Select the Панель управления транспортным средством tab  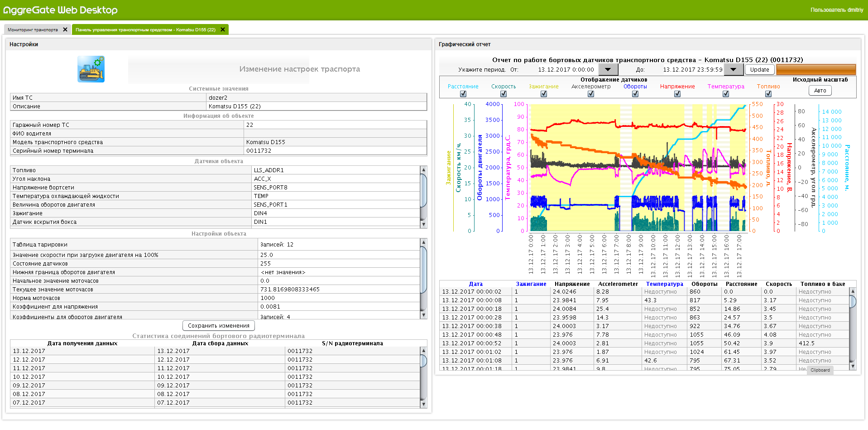click(145, 30)
